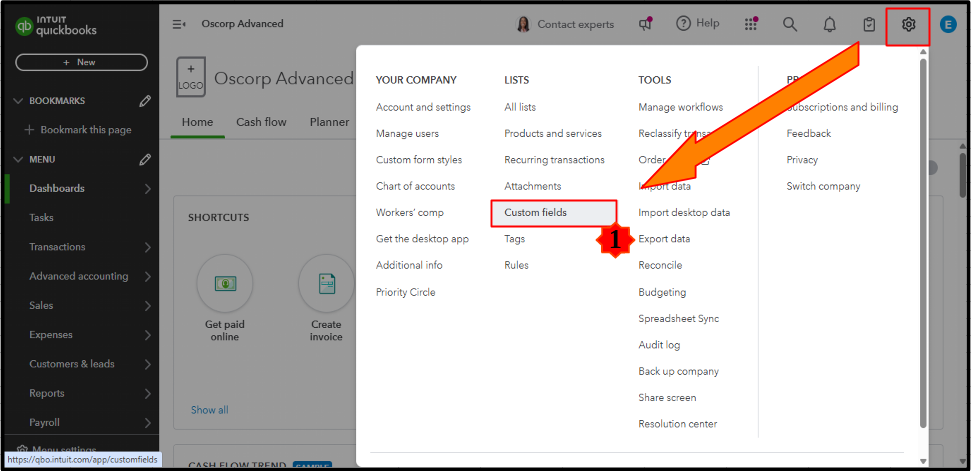Expand the Customers & leads submenu arrow
The width and height of the screenshot is (971, 471).
click(147, 364)
